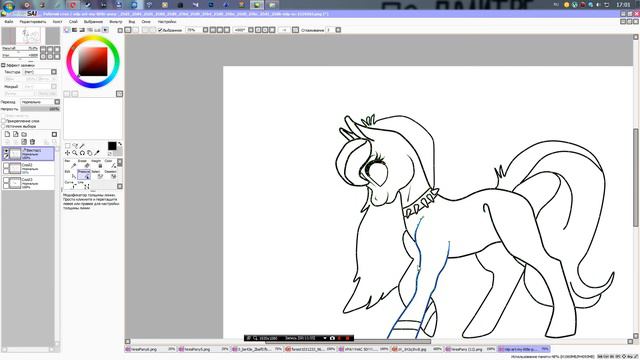Select the Слой3 layer row
The height and width of the screenshot is (360, 640).
click(28, 182)
